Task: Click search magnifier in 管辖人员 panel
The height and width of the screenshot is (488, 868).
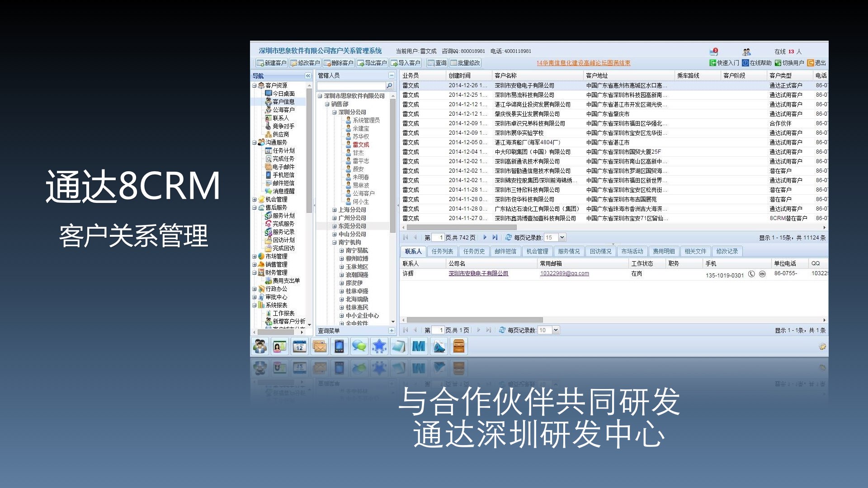Action: (389, 85)
